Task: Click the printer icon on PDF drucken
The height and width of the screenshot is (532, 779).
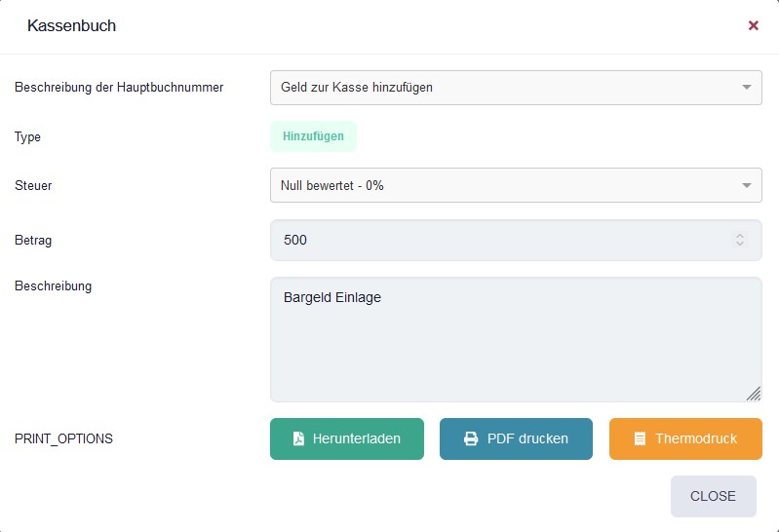Action: point(471,438)
